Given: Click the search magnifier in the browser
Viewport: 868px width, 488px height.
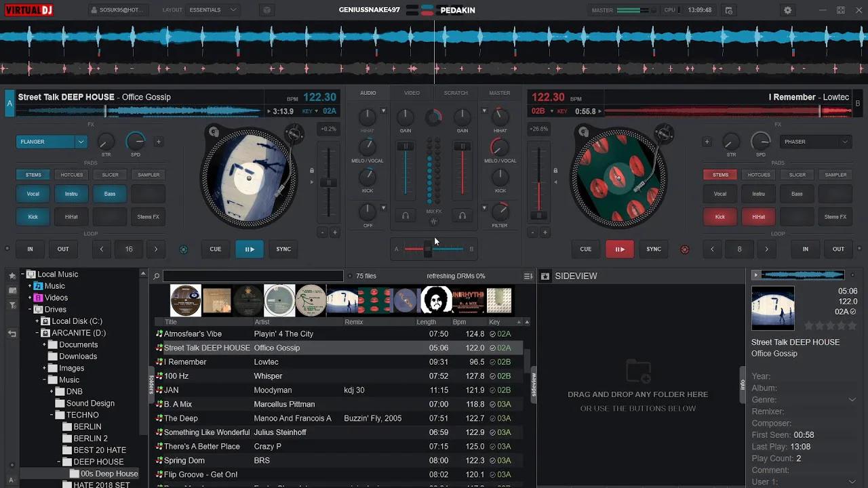Looking at the screenshot, I should (156, 276).
